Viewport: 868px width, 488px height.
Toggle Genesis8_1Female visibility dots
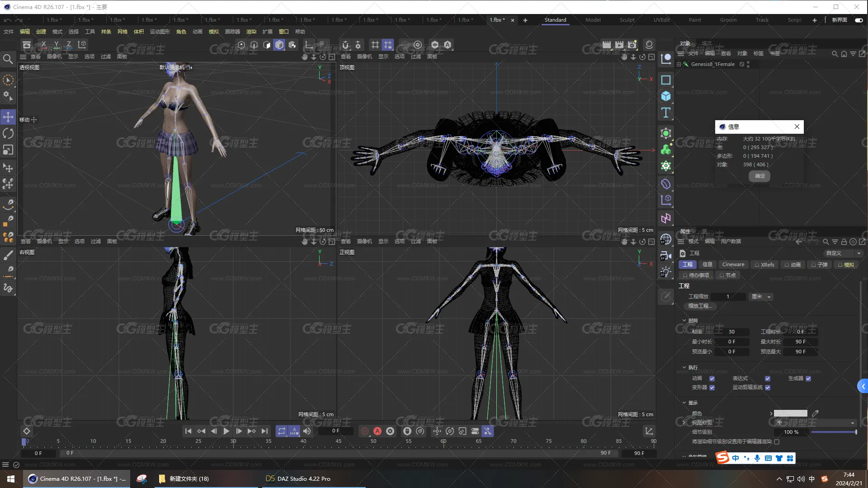748,65
